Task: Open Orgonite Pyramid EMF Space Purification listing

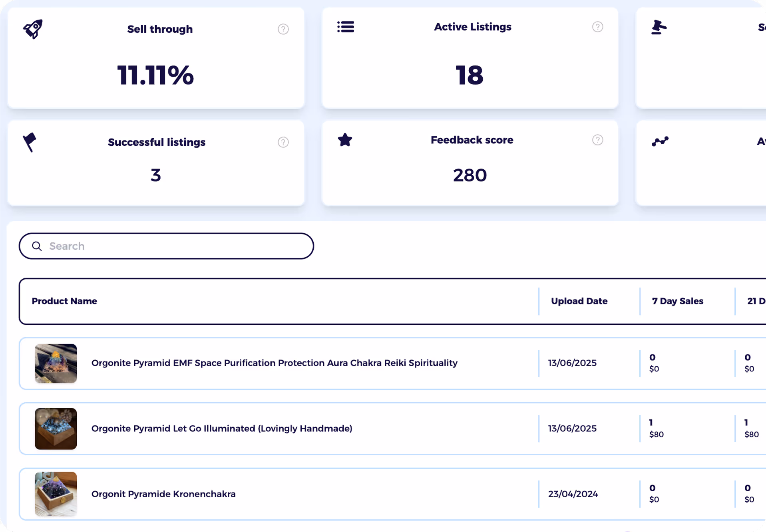Action: coord(274,363)
